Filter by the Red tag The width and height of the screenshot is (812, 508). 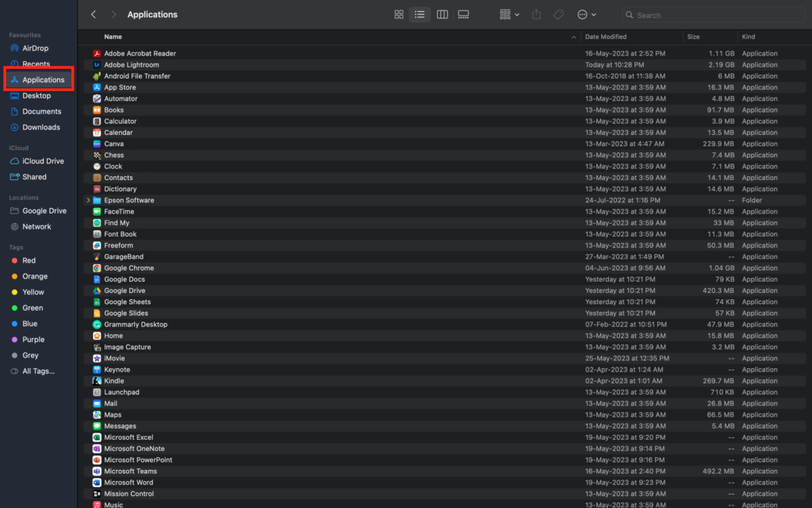click(x=23, y=260)
